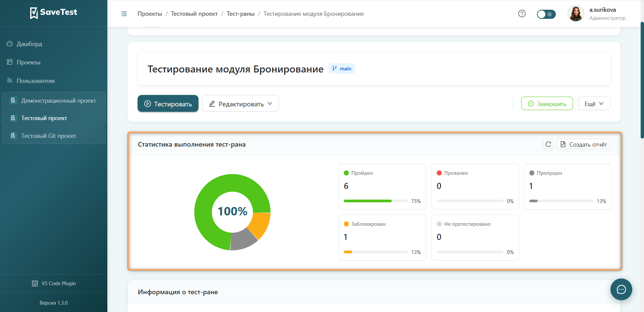Viewport: 644px width, 312px height.
Task: Click the Тестирование модуля Бронирование heading
Action: [x=235, y=69]
